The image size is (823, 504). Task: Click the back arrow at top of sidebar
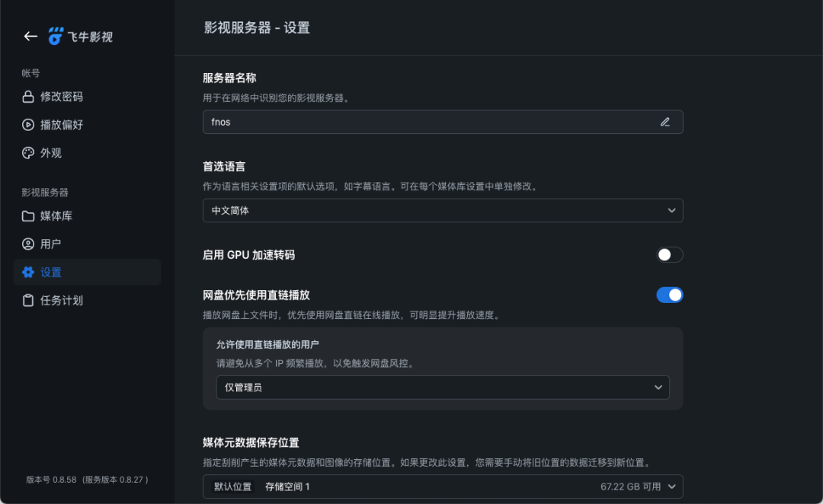click(x=30, y=36)
